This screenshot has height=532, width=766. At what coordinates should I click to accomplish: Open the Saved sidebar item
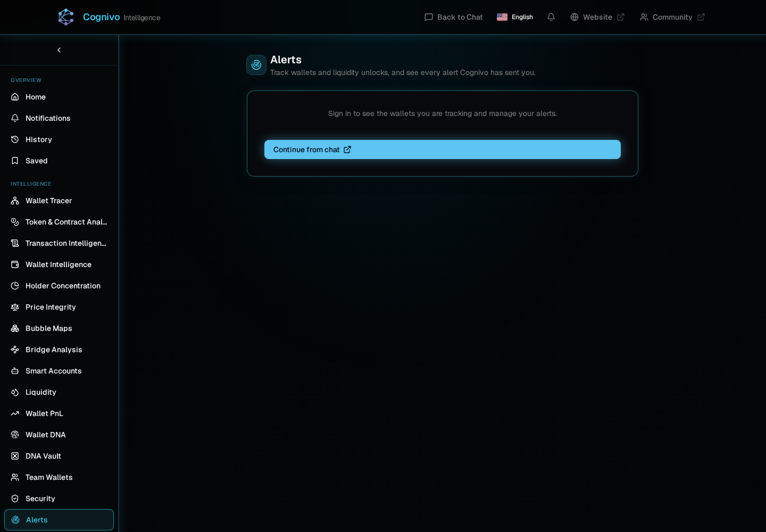[x=59, y=161]
